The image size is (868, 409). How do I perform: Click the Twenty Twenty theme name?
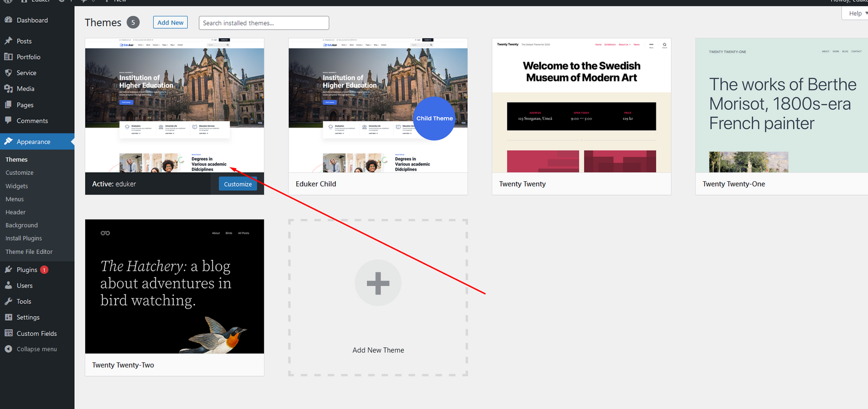click(522, 184)
